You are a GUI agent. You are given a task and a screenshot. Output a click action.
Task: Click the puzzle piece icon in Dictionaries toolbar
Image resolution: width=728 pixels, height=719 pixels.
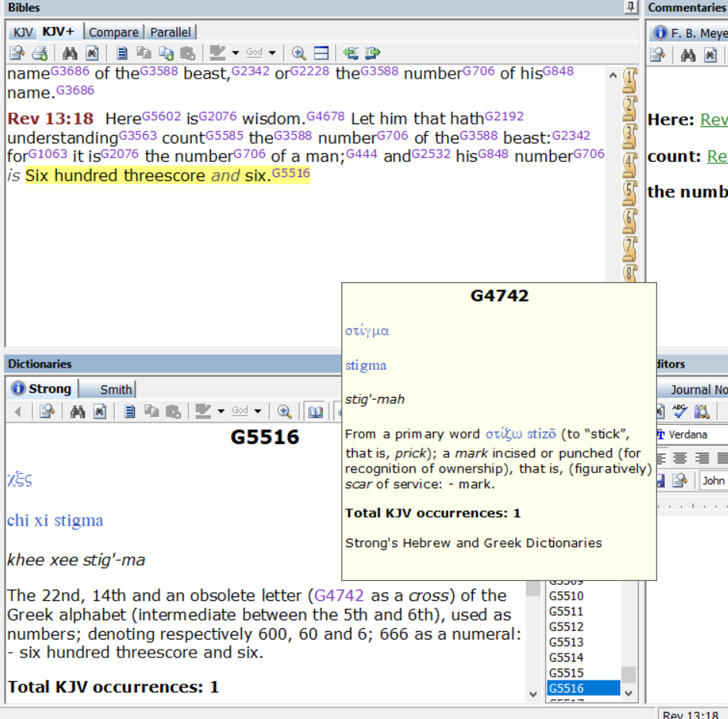[173, 411]
